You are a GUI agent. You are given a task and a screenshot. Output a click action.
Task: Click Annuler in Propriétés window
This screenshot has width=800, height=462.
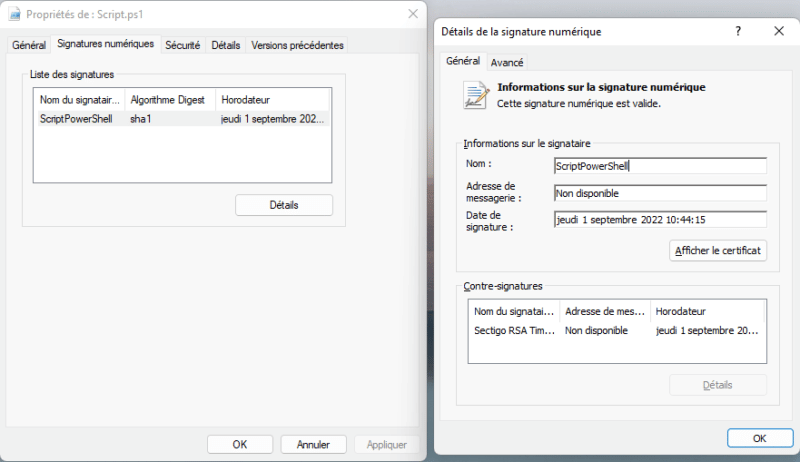(313, 444)
